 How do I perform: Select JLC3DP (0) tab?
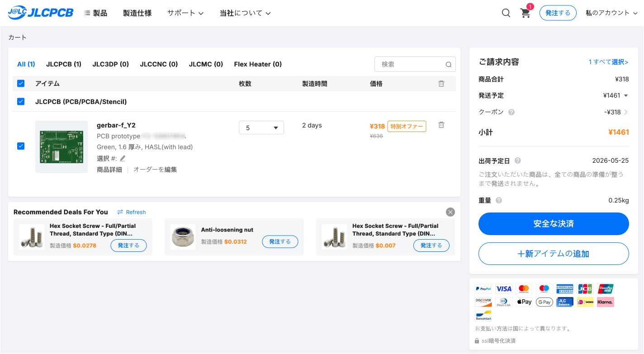point(111,64)
